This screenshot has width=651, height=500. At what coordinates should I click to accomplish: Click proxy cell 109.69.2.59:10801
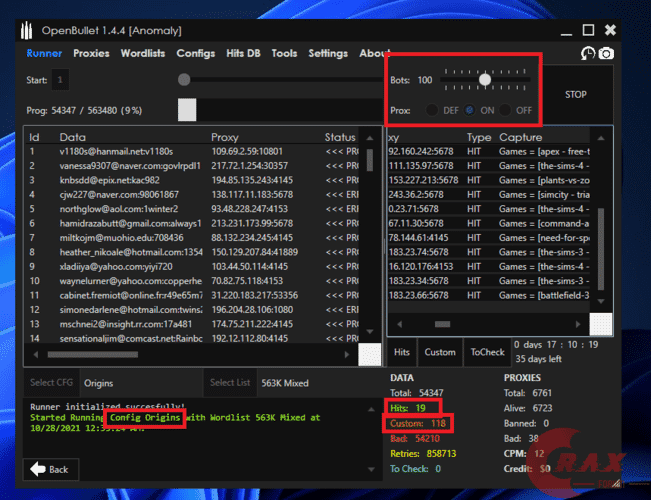tap(247, 152)
